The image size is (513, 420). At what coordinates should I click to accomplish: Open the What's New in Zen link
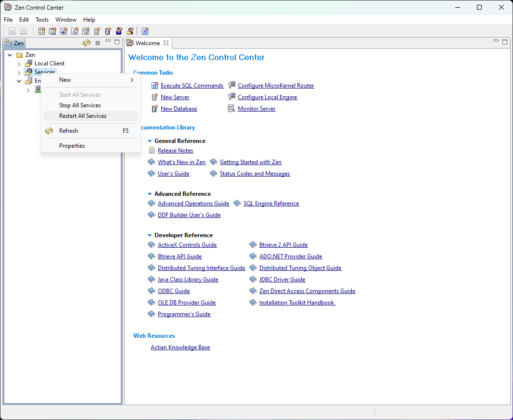click(181, 162)
